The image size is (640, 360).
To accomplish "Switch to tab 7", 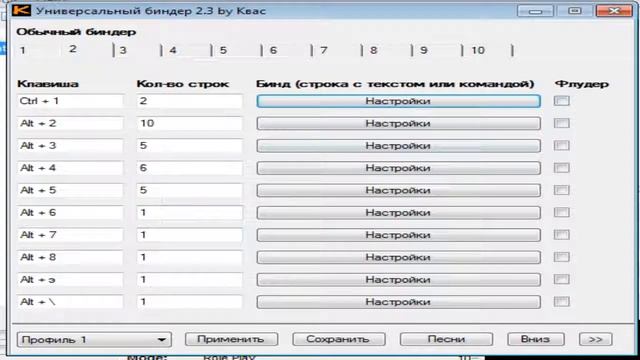I will [324, 50].
